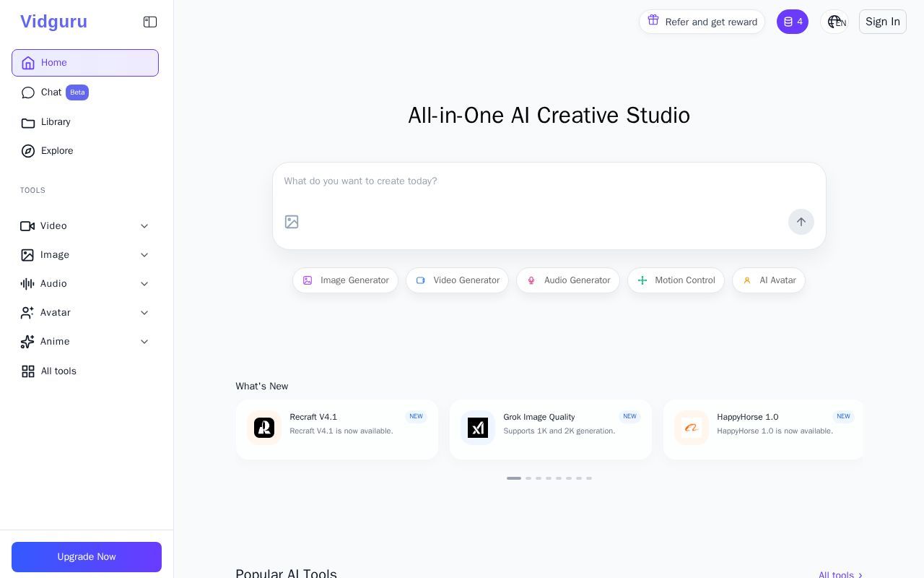Click the Vidguru logo
924x578 pixels.
point(53,22)
